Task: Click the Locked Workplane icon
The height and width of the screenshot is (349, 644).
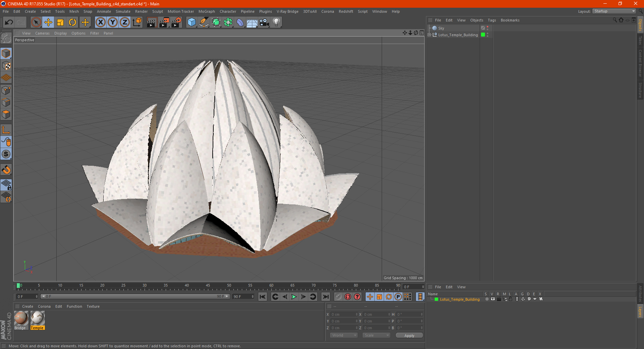Action: click(x=6, y=185)
